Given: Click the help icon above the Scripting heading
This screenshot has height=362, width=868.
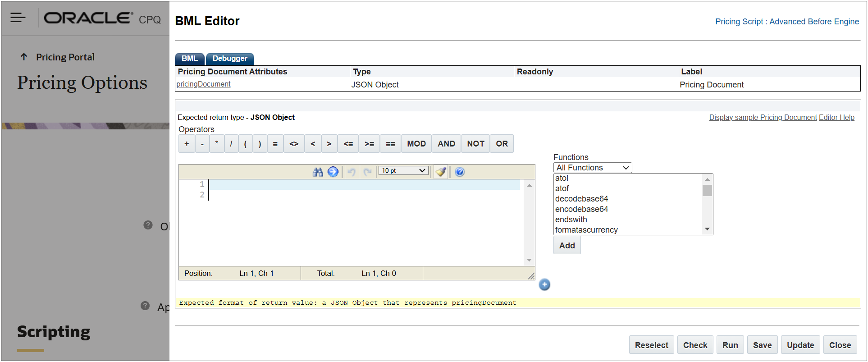Looking at the screenshot, I should (145, 306).
